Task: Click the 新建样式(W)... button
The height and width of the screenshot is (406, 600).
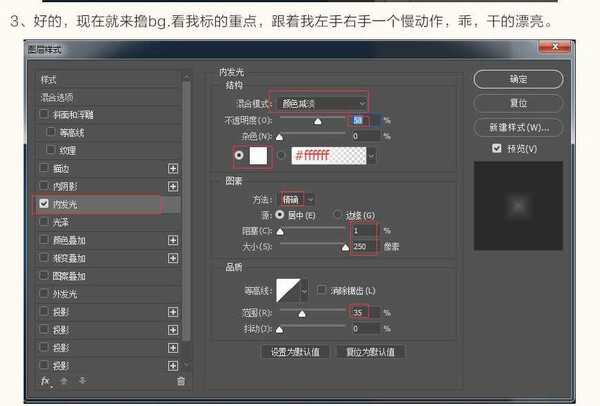Action: [518, 128]
